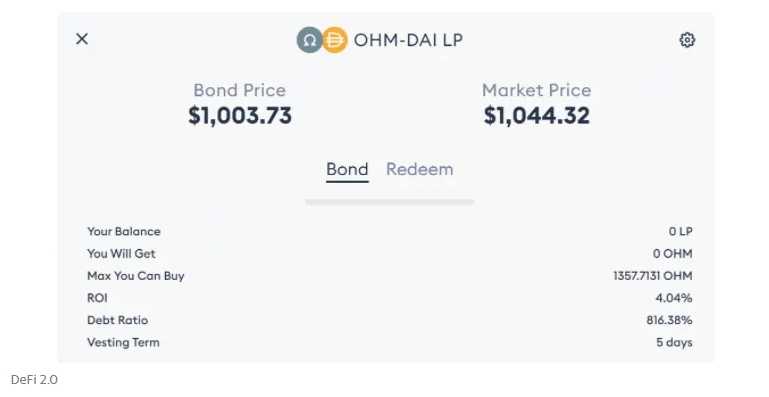Screen dimensions: 769x397
Task: Close the OHM-DAI LP bond dialog
Action: point(82,39)
